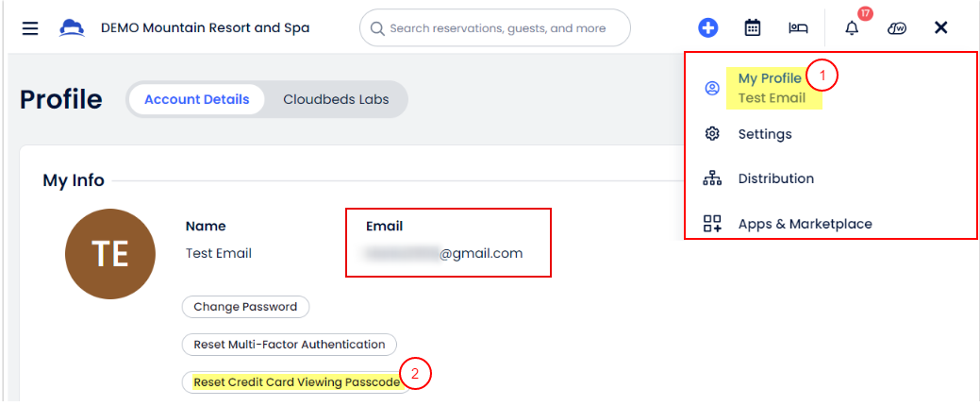Click the blue plus quick-add icon

[x=708, y=27]
